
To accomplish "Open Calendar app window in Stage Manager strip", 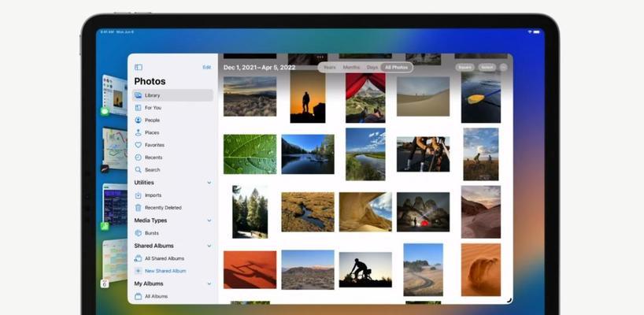I will point(114,263).
